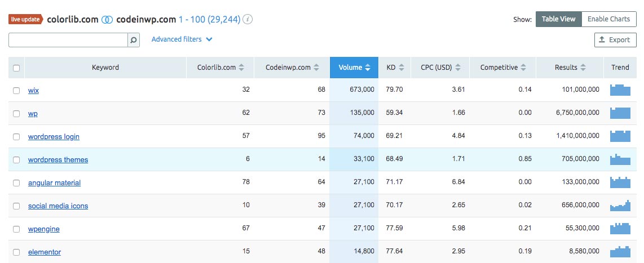Open the info icon next to 29,244

click(x=247, y=19)
